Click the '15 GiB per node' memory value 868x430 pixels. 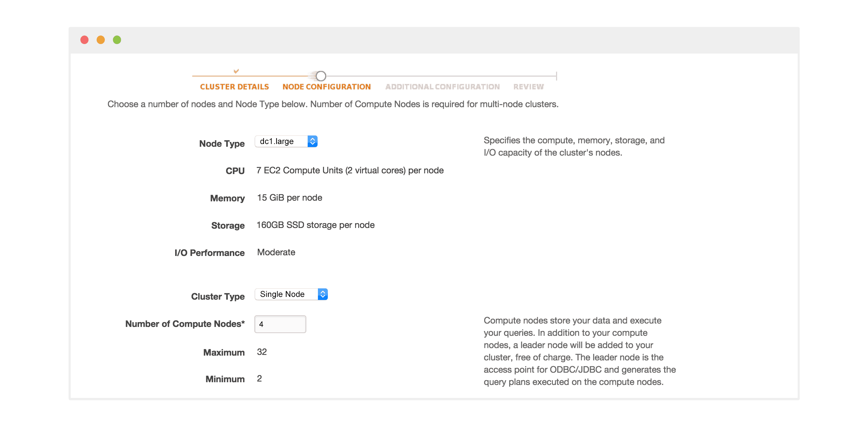[290, 198]
